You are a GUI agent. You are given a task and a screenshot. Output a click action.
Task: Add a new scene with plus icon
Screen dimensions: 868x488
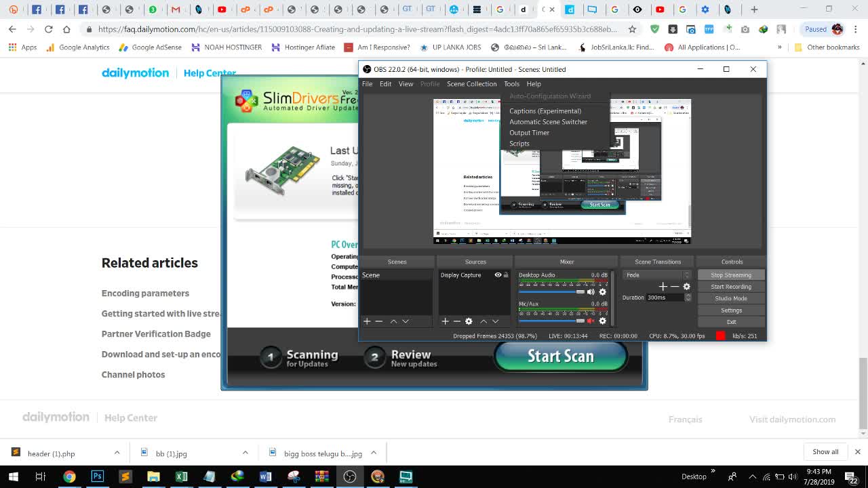pyautogui.click(x=367, y=321)
